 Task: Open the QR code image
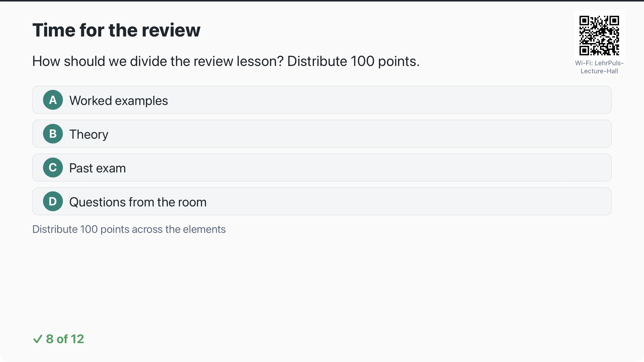pyautogui.click(x=599, y=35)
